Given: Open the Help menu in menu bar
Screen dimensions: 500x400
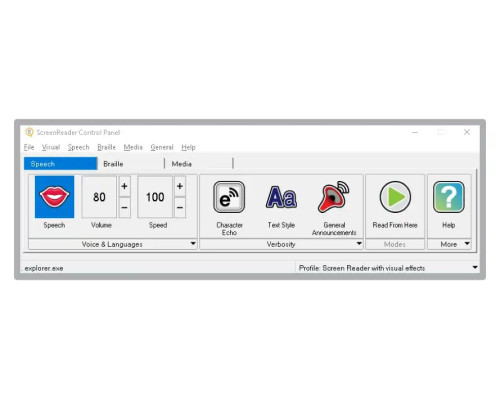Looking at the screenshot, I should point(188,147).
